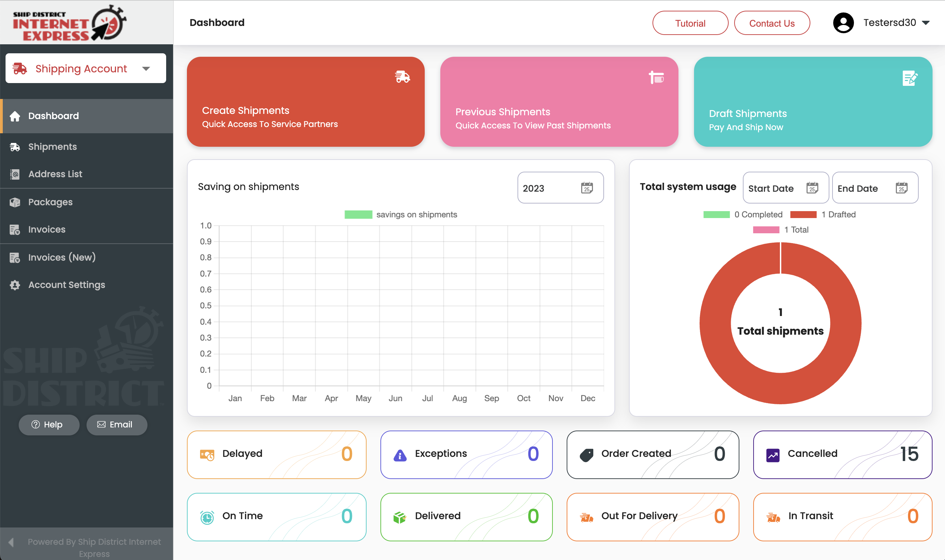Click the Start Date calendar icon
Screen dimensions: 945x560
[x=812, y=188]
